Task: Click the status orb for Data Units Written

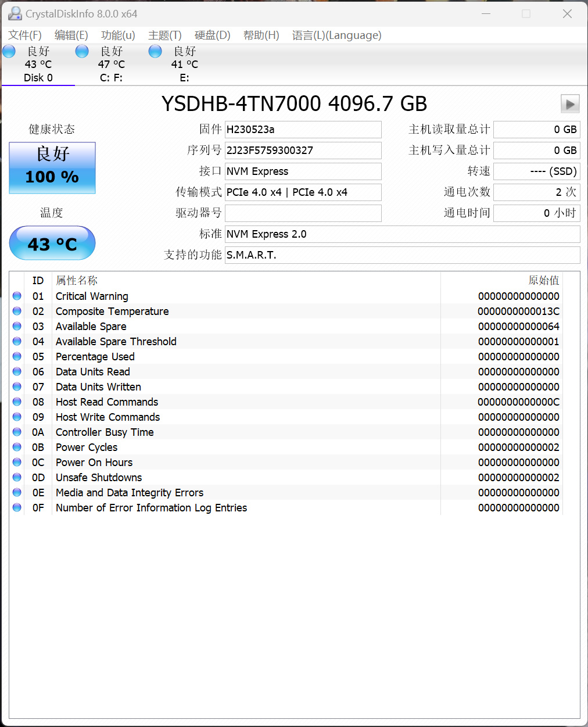Action: pos(17,386)
